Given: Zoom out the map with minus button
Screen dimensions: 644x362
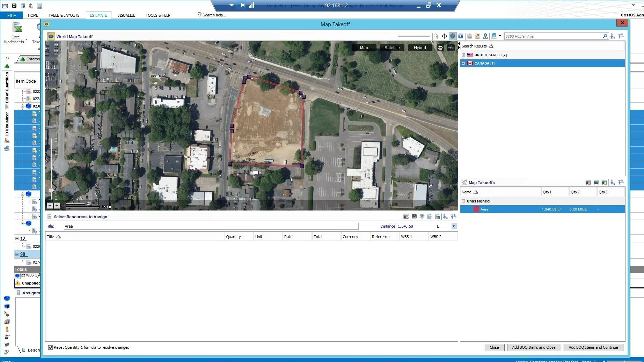Looking at the screenshot, I should [x=50, y=206].
